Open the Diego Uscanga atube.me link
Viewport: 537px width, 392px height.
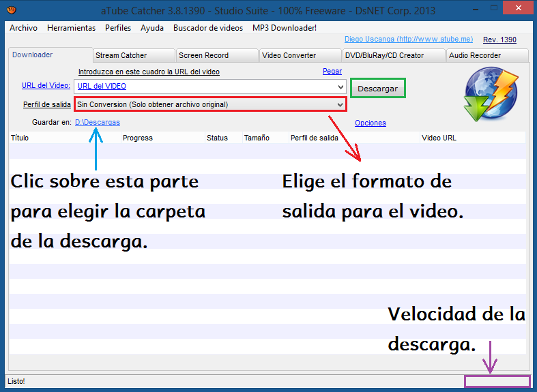pyautogui.click(x=409, y=40)
